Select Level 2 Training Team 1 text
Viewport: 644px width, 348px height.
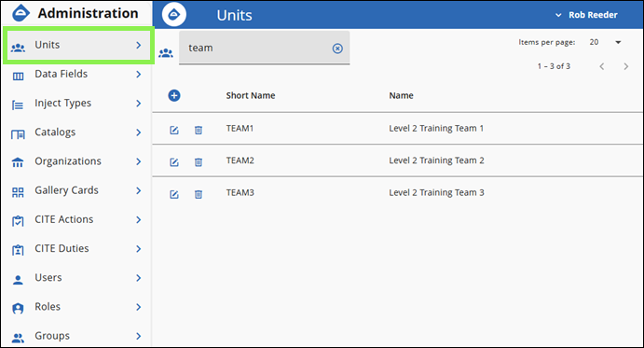pyautogui.click(x=436, y=129)
